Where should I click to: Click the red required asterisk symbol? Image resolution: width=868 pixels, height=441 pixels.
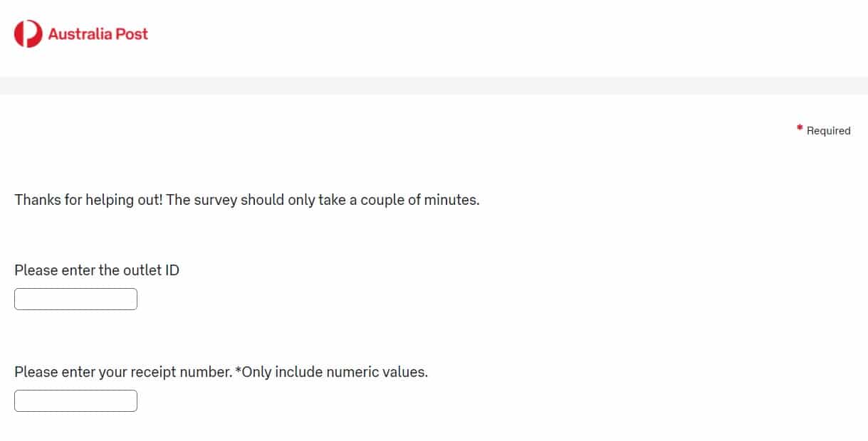800,129
